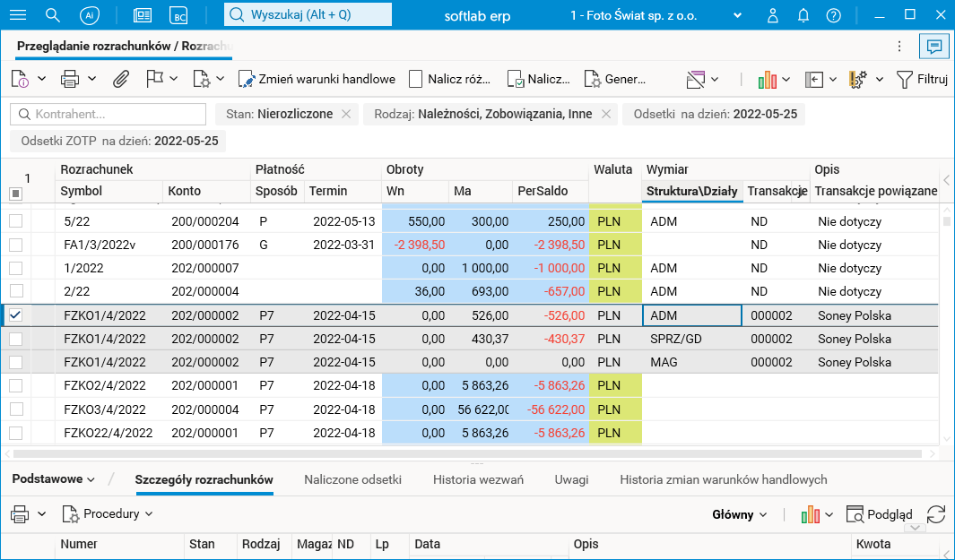Open the Historia wezwań tab
This screenshot has width=955, height=560.
coord(478,479)
